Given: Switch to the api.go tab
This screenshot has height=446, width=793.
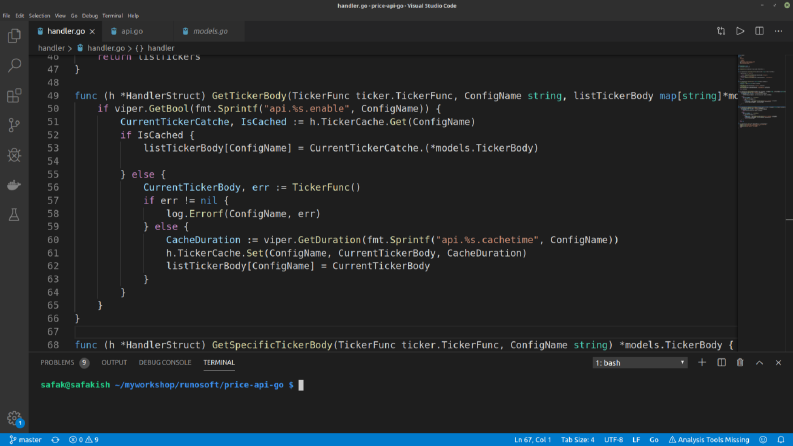Looking at the screenshot, I should pos(131,31).
